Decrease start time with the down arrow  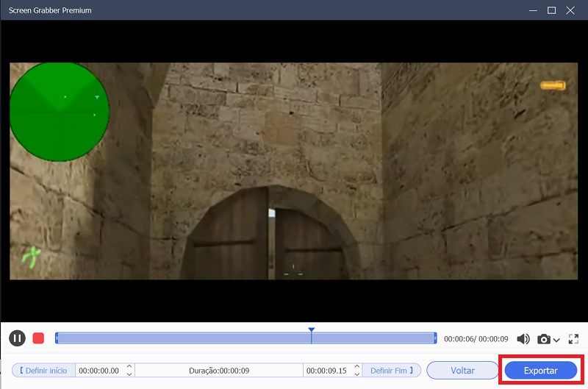coord(130,374)
